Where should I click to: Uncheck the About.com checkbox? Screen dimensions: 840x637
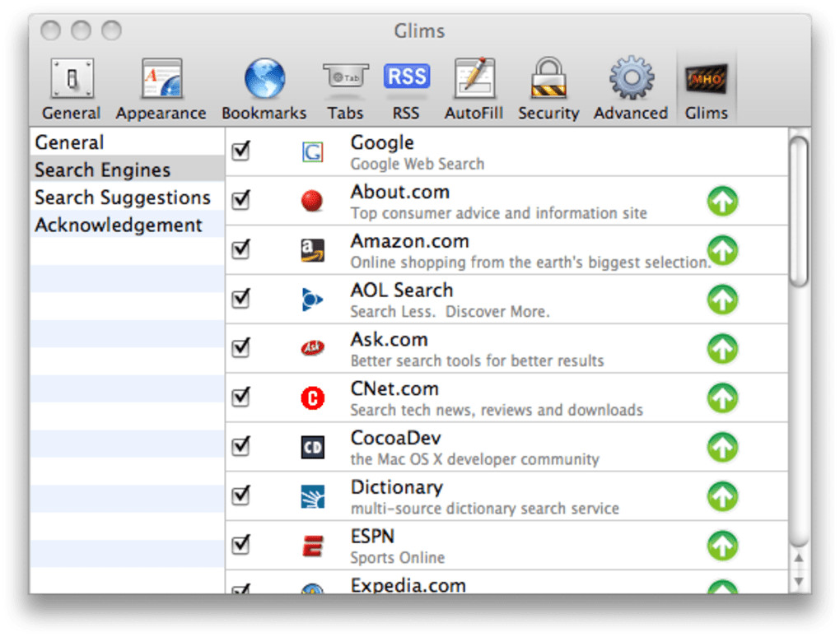point(241,200)
